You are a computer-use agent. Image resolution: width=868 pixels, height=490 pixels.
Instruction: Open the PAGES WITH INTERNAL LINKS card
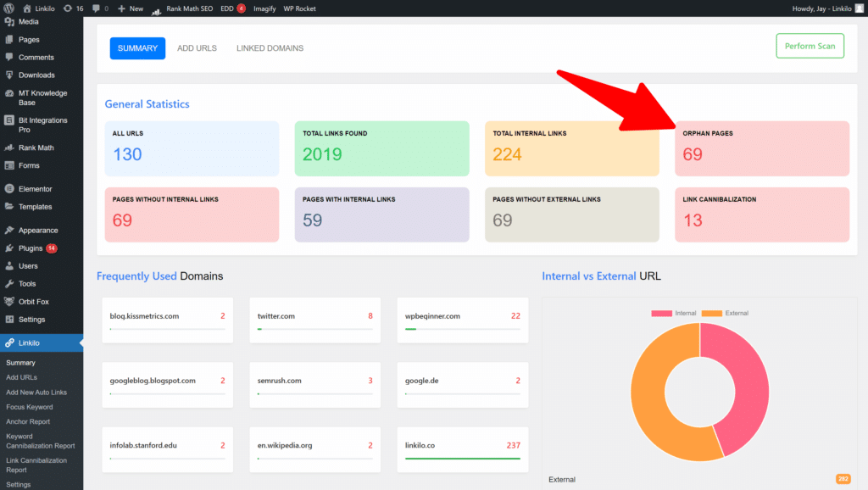(x=382, y=214)
